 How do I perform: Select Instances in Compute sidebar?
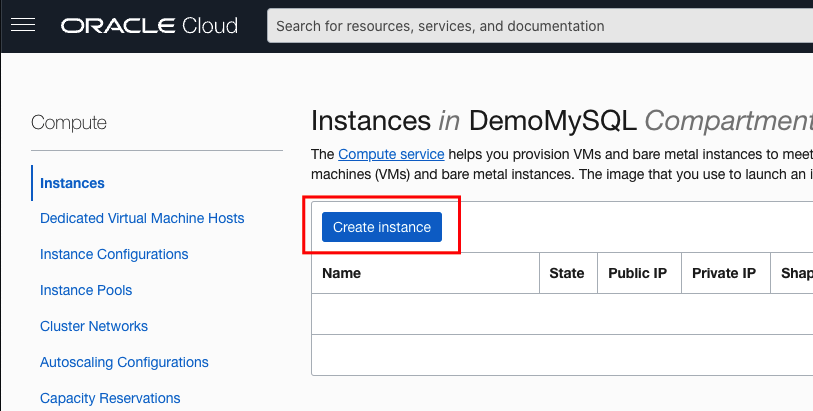pyautogui.click(x=72, y=183)
